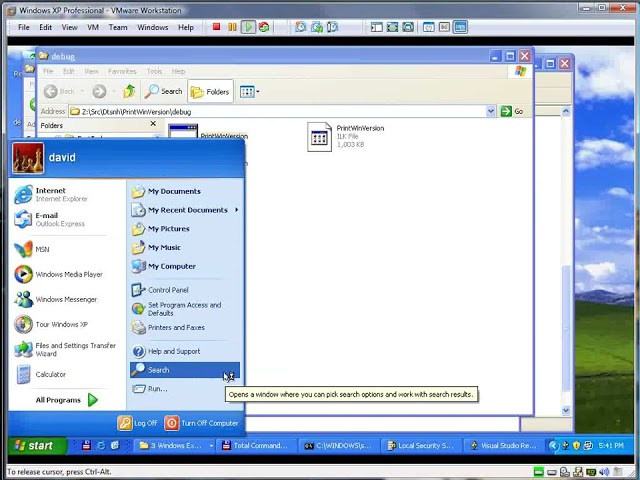The width and height of the screenshot is (640, 480).
Task: Open Set Program Access and Defaults
Action: (185, 309)
